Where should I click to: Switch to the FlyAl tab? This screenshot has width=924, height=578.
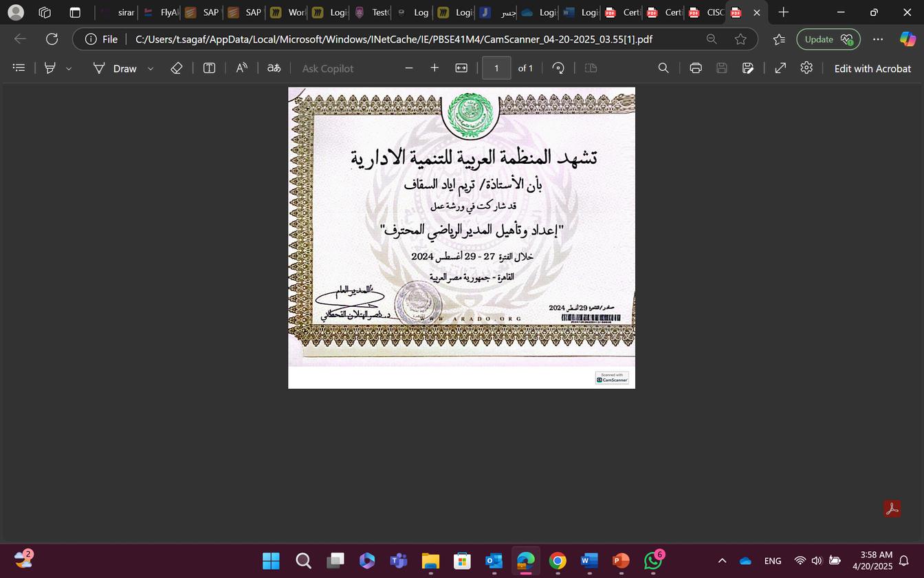coord(160,12)
